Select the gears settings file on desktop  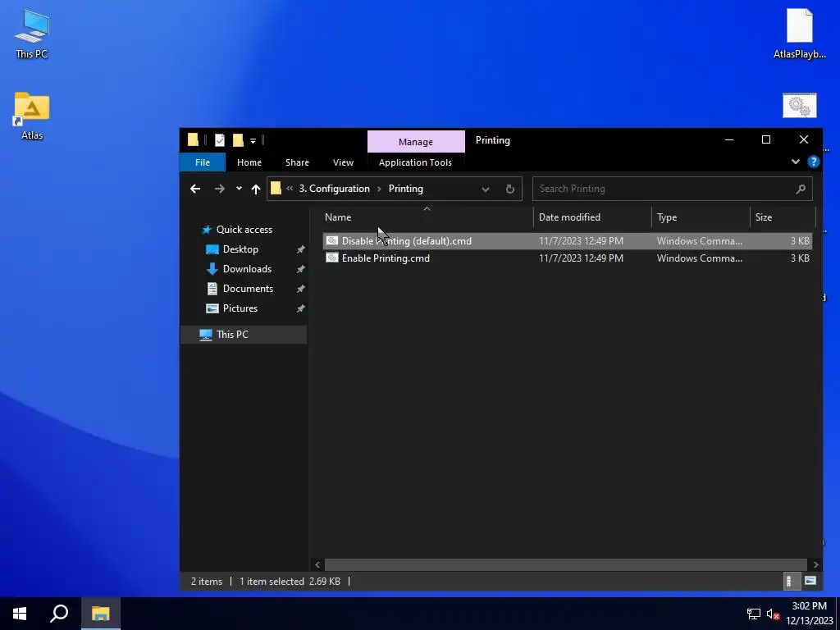coord(799,106)
